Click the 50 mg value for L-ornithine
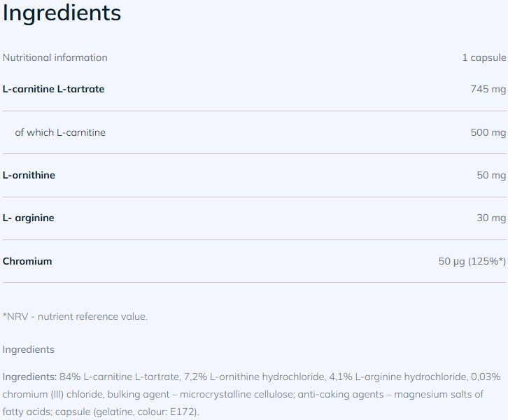Screen dimensions: 508x420 [491, 175]
